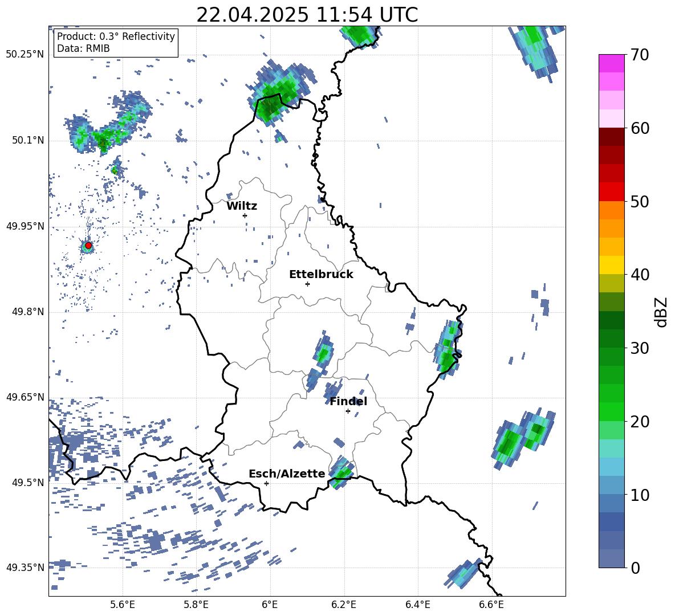Click the 6.4°E longitude label
This screenshot has height=616, width=675.
point(417,605)
